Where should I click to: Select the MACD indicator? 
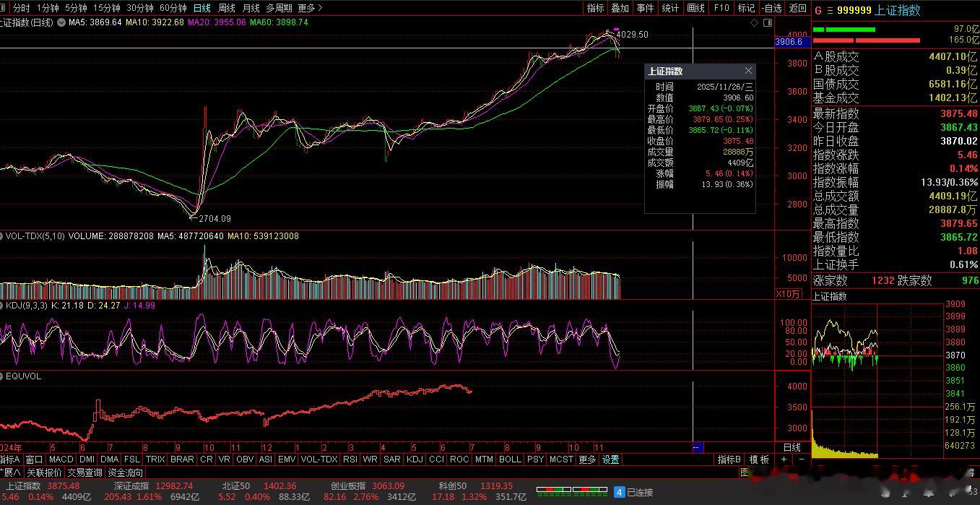click(61, 459)
